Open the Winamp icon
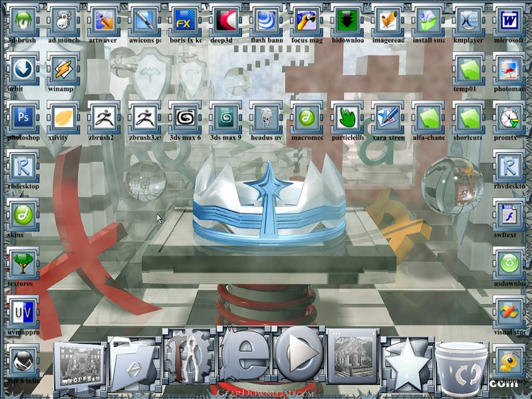 coord(64,69)
